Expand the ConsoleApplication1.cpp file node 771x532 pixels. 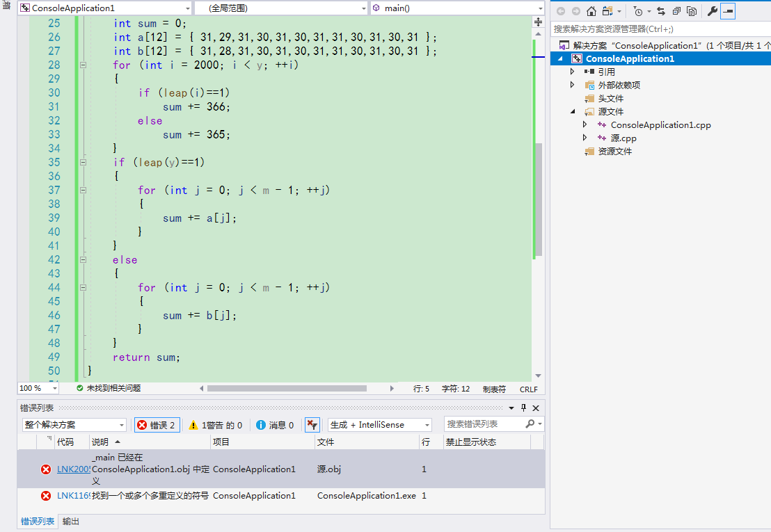[x=585, y=124]
